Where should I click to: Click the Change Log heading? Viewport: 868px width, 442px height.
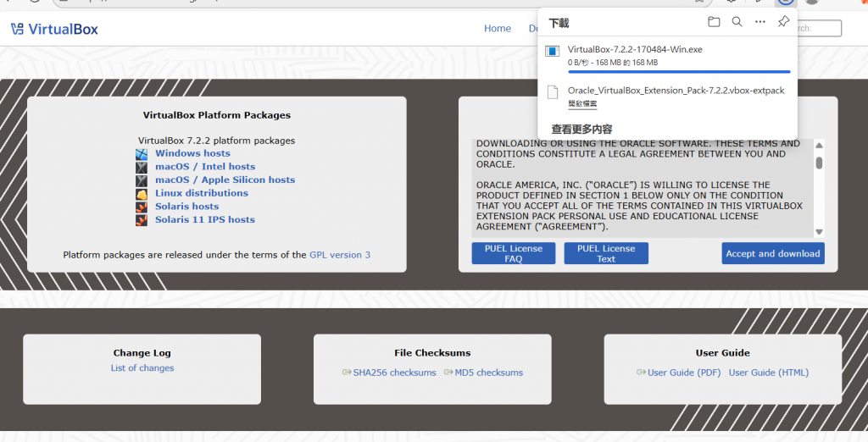click(142, 353)
